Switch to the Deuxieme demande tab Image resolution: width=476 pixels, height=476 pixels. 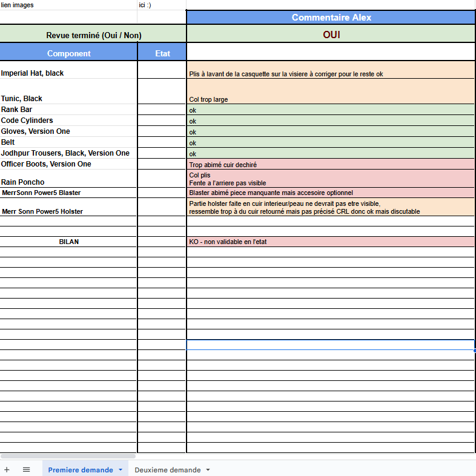click(167, 470)
